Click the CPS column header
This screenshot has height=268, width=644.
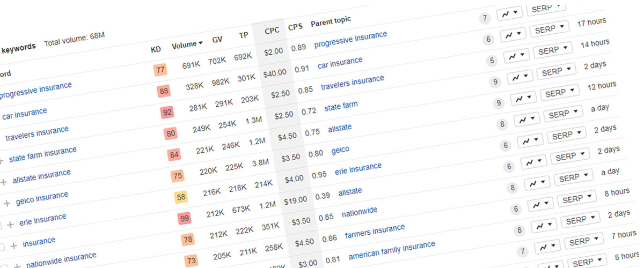pyautogui.click(x=295, y=27)
